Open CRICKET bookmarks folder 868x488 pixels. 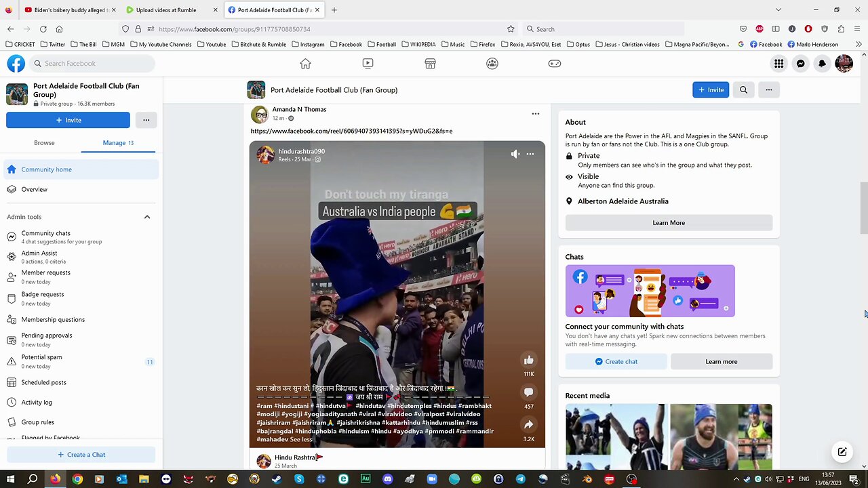(x=20, y=45)
